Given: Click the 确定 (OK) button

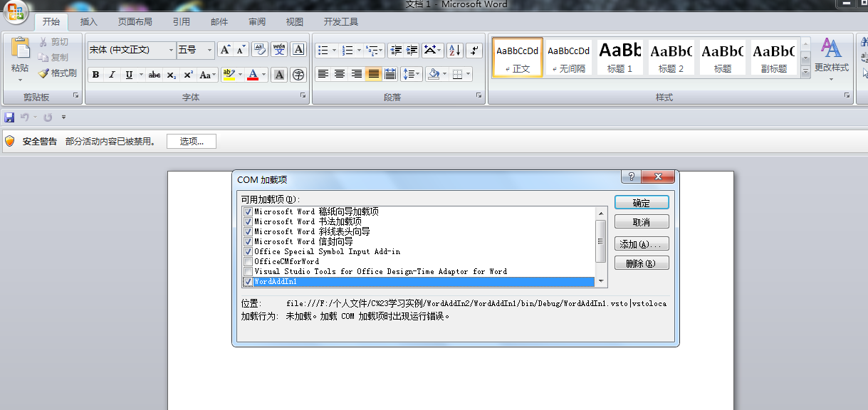Looking at the screenshot, I should (642, 203).
